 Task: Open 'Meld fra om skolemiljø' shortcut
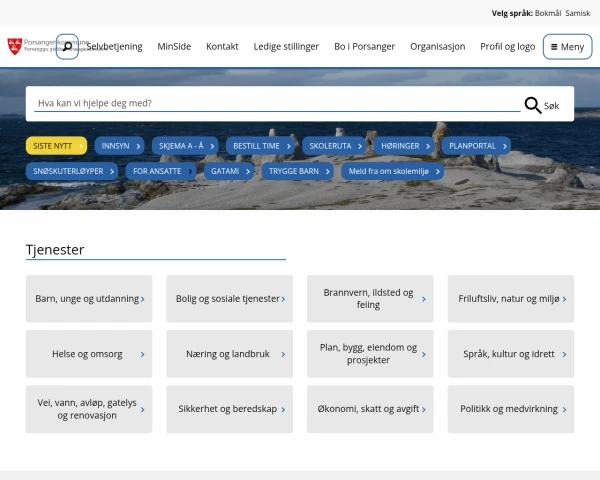(x=393, y=171)
